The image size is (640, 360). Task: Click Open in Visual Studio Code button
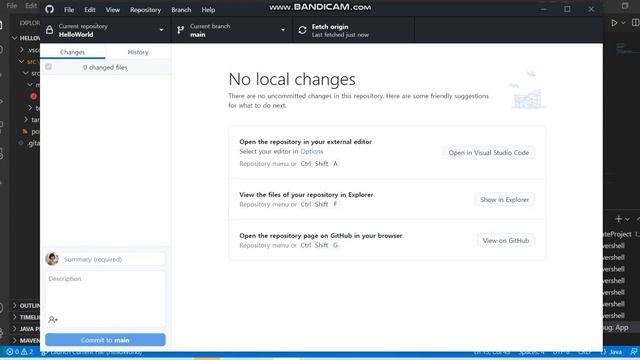(x=489, y=153)
